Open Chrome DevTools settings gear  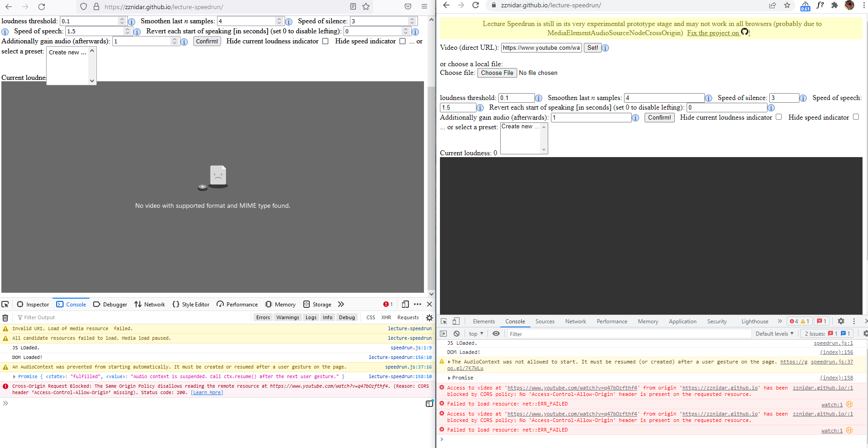pos(842,321)
